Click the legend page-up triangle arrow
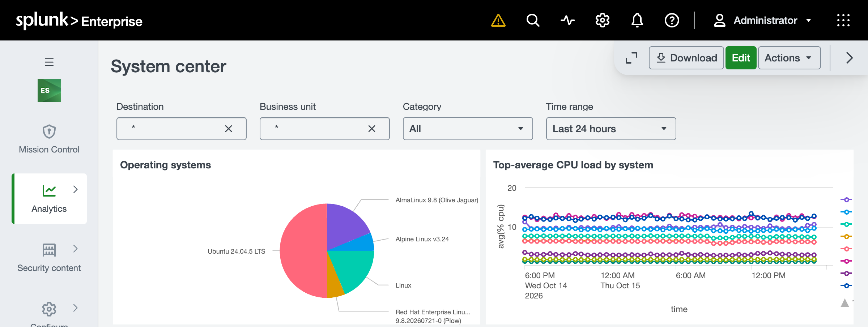 click(845, 303)
